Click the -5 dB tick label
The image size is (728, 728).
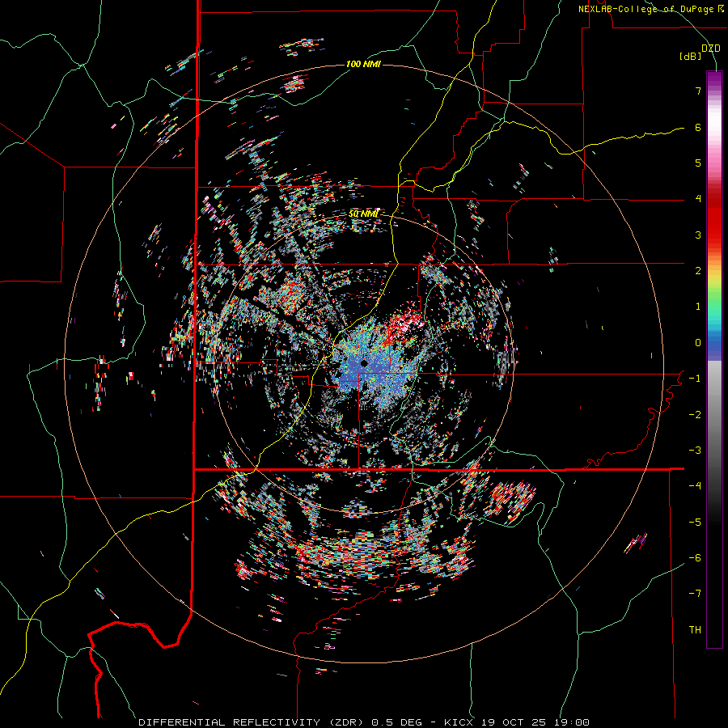pyautogui.click(x=695, y=523)
